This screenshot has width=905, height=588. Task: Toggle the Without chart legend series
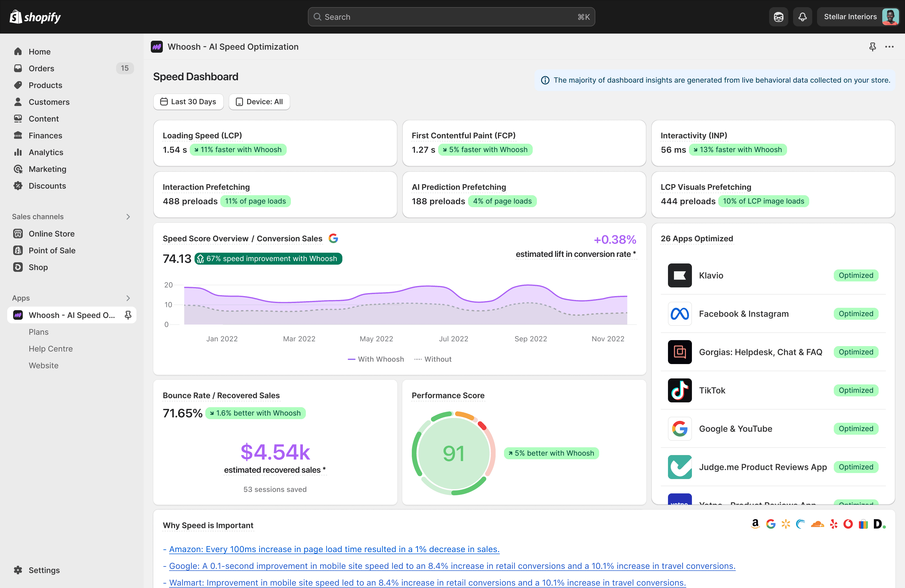[433, 359]
